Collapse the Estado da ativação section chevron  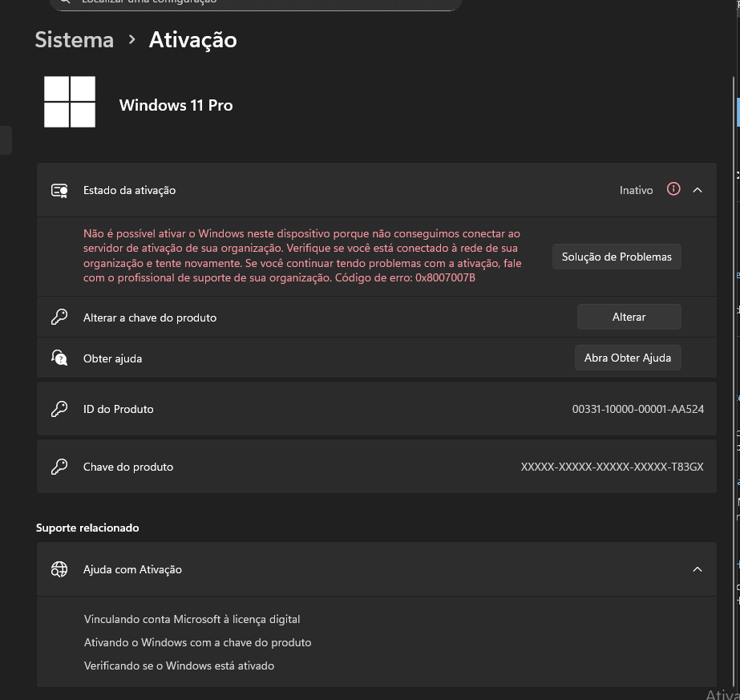pos(698,190)
